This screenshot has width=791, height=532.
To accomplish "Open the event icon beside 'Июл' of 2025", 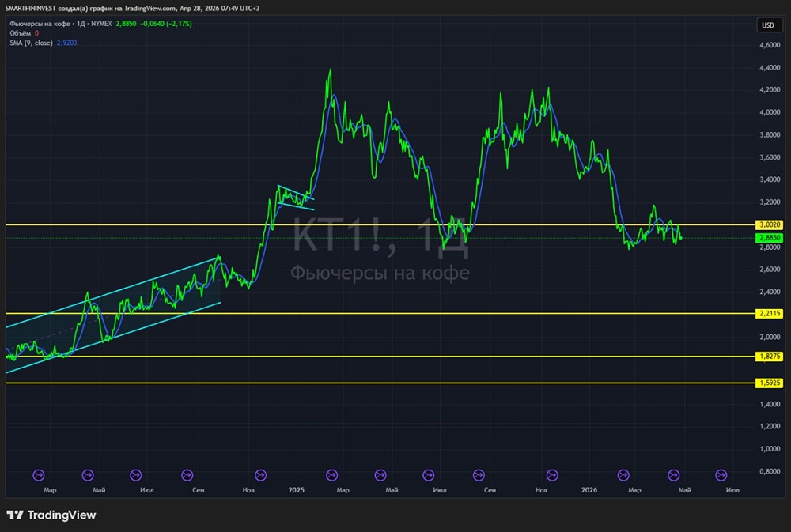I will [x=428, y=475].
